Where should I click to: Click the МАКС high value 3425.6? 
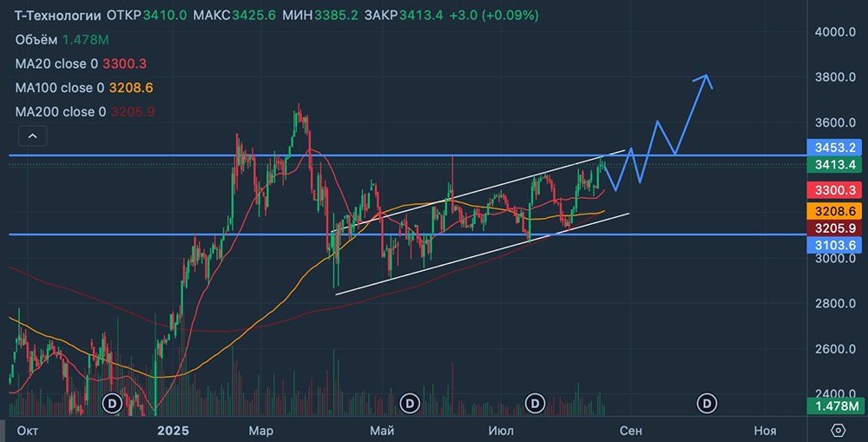click(253, 16)
